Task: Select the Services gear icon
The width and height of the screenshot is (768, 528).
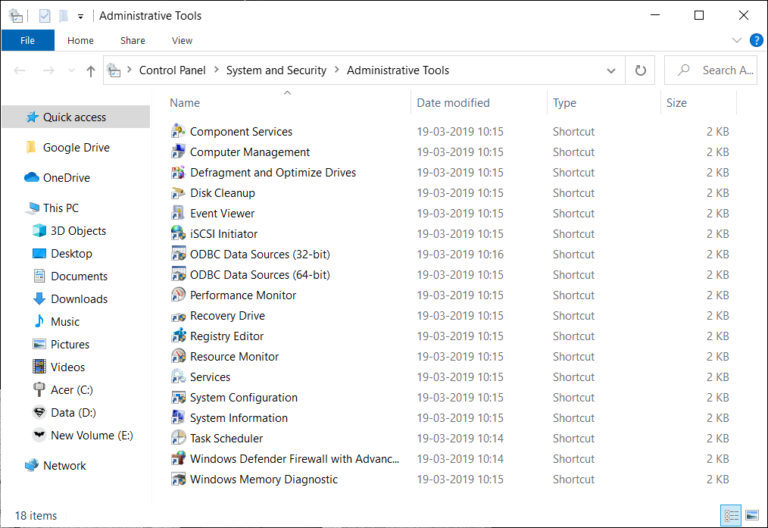Action: [178, 377]
